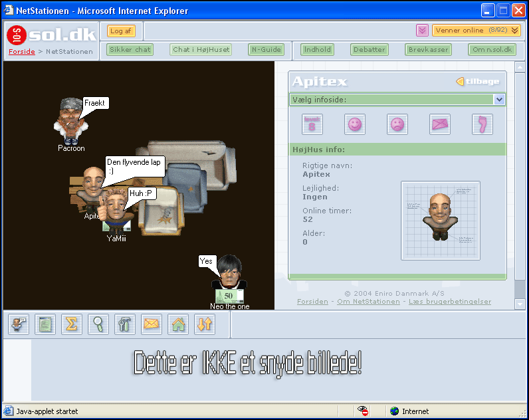This screenshot has height=420, width=529.
Task: Click the green house home icon
Action: coord(178,324)
